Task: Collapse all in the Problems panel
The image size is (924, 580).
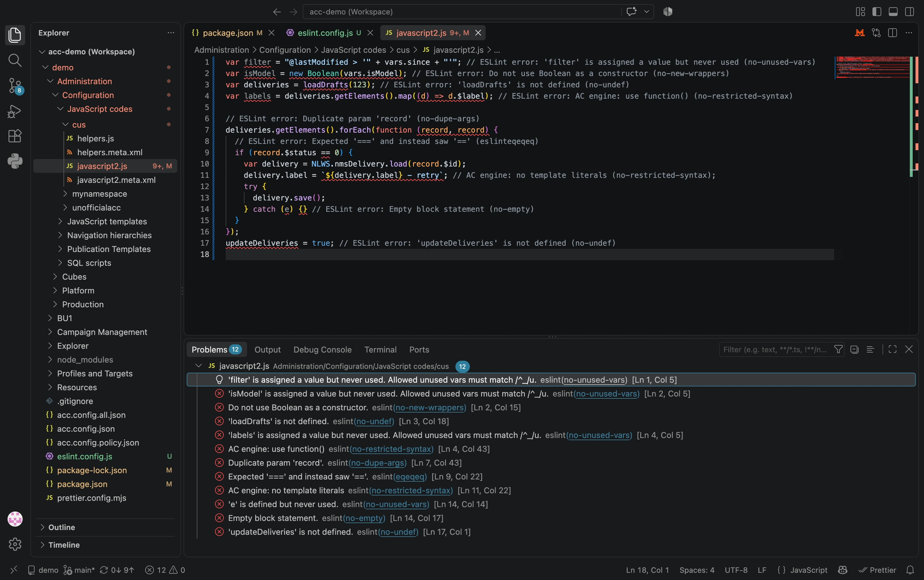Action: tap(854, 349)
